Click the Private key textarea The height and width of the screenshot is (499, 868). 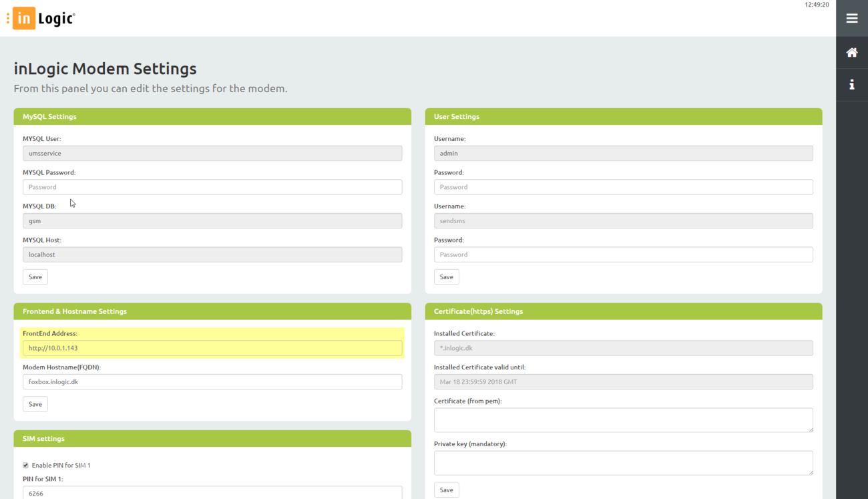[623, 462]
